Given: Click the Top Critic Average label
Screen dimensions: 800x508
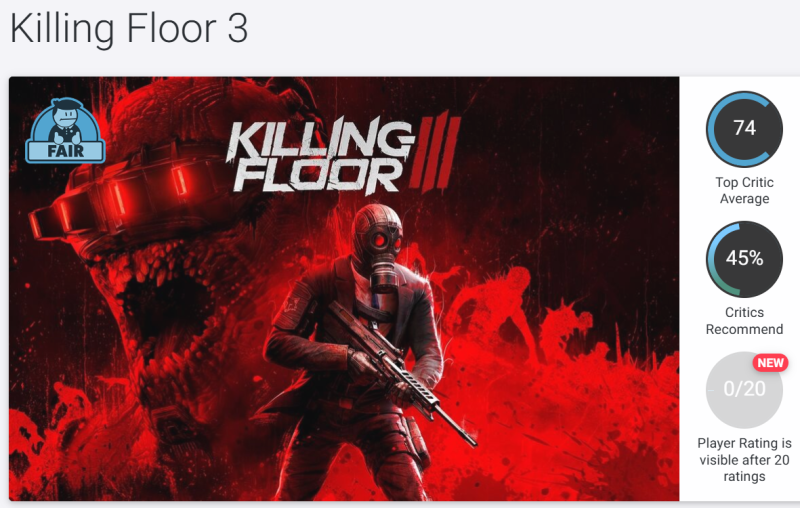Looking at the screenshot, I should coord(744,190).
